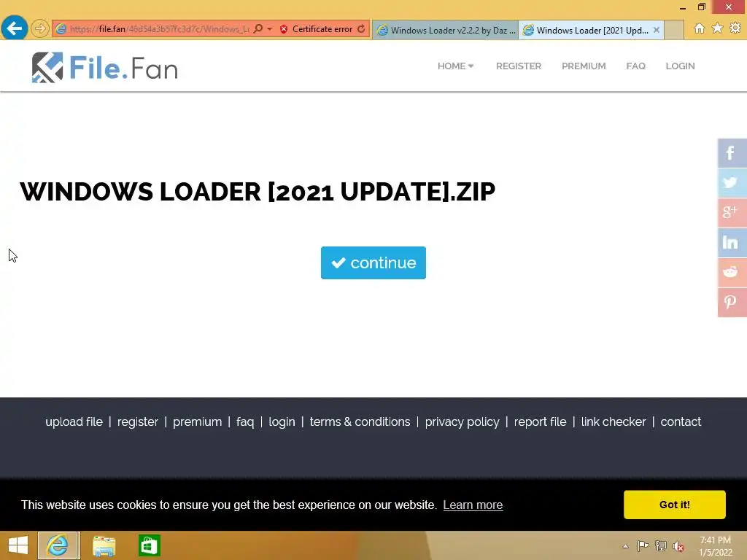747x560 pixels.
Task: Click footer faq link
Action: click(245, 422)
